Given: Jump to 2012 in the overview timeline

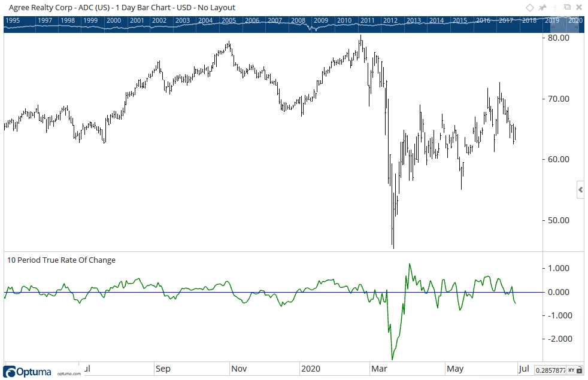Looking at the screenshot, I should pos(390,20).
